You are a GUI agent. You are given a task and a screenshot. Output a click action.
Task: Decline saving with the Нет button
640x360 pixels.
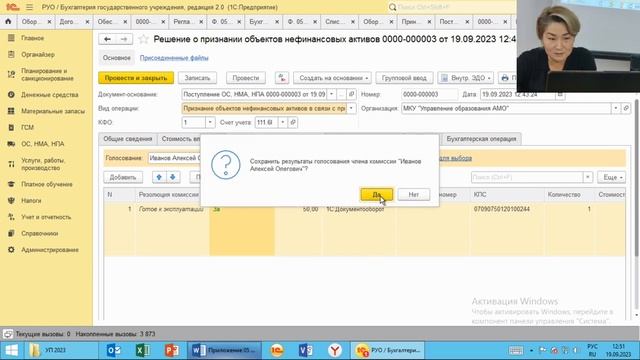pyautogui.click(x=413, y=195)
